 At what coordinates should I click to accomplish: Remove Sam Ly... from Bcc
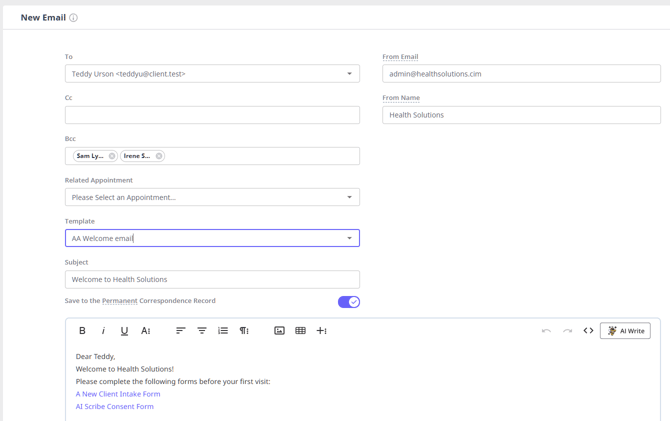pyautogui.click(x=112, y=156)
